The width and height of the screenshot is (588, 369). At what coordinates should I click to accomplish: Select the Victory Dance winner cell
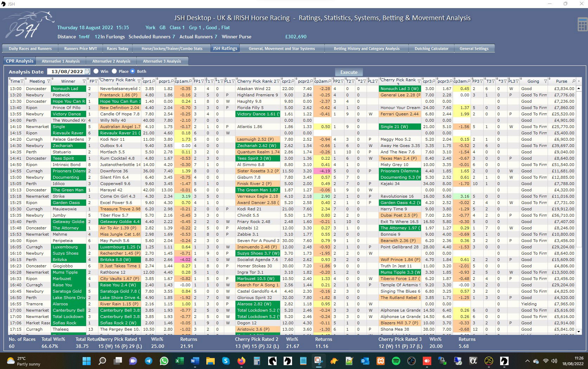click(x=69, y=114)
